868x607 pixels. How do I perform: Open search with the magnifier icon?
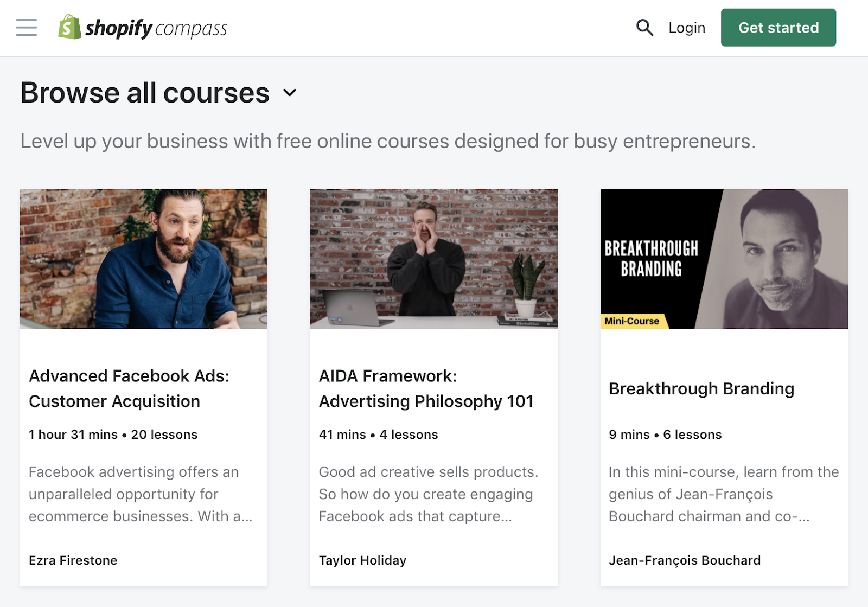644,28
